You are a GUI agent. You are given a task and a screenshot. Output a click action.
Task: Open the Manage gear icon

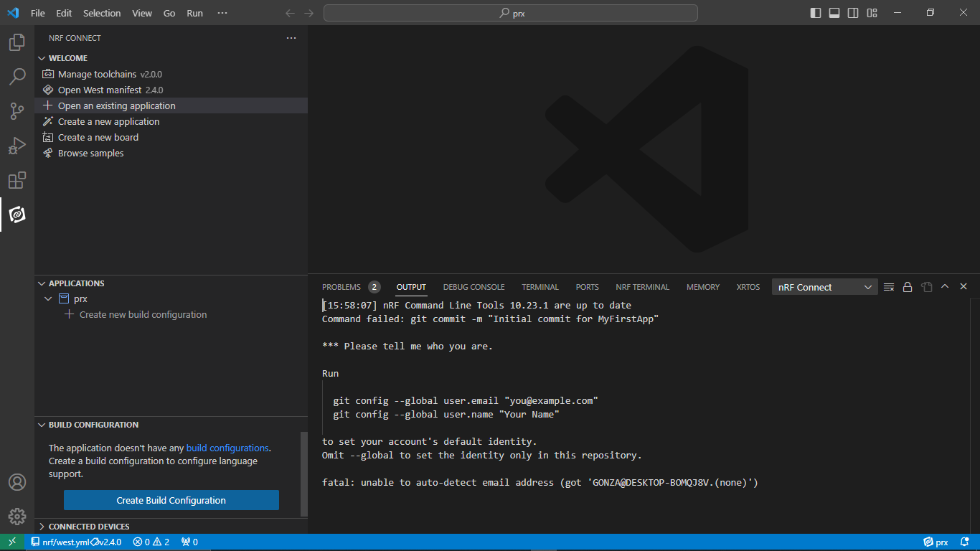coord(17,517)
